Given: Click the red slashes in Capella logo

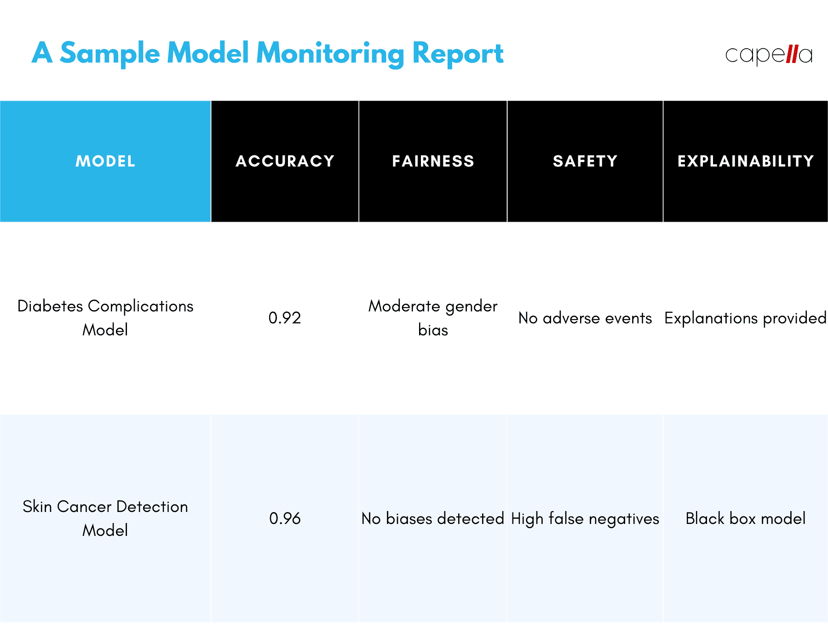Looking at the screenshot, I should pos(792,54).
